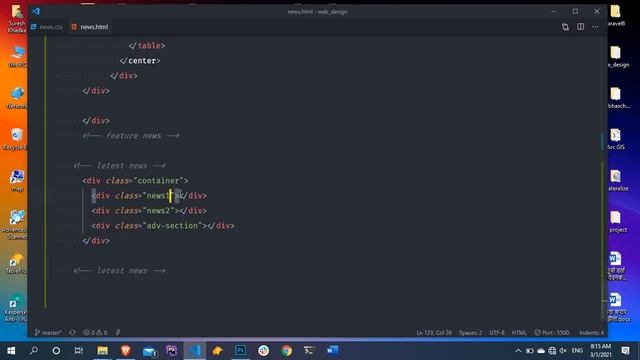
Task: Open battery status in system tray
Action: pos(530,351)
